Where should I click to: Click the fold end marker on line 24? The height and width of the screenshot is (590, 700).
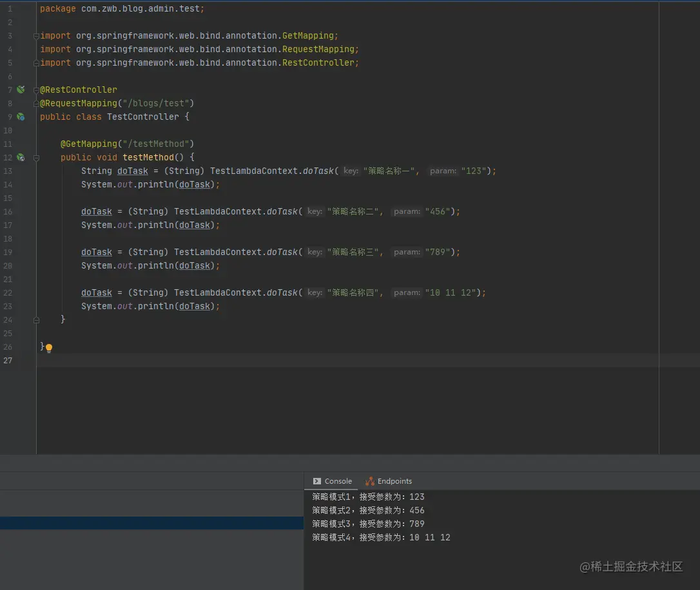36,319
